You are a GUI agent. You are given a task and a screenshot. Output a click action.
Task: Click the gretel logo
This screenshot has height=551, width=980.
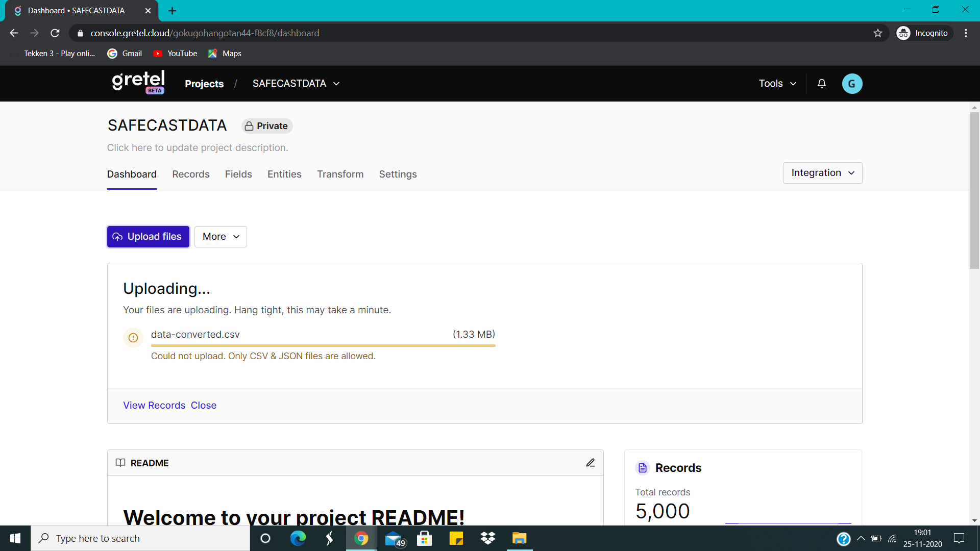tap(138, 82)
